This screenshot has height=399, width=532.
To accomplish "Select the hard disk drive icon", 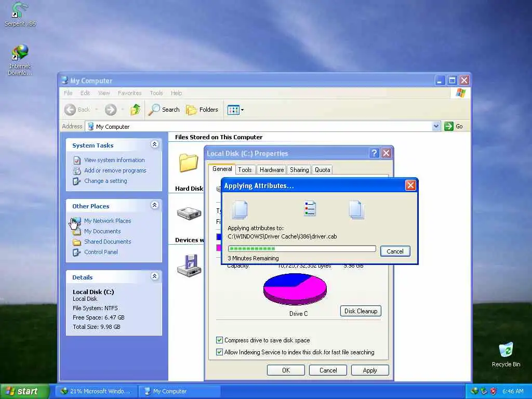I will point(189,214).
